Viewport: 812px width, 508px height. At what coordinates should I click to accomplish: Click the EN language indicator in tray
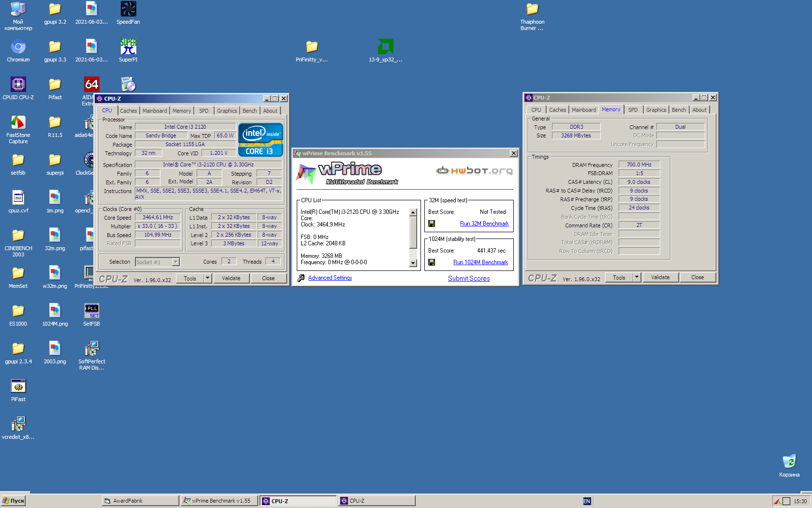point(587,501)
